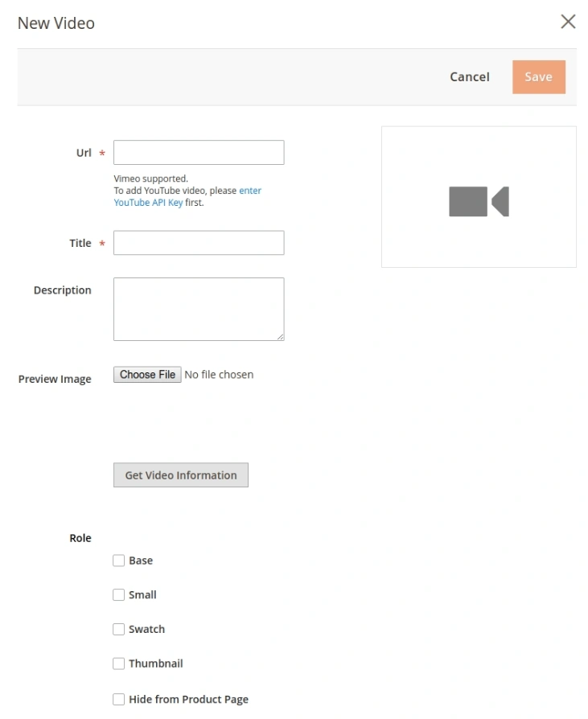Click the Save button
The width and height of the screenshot is (588, 719).
[x=538, y=76]
